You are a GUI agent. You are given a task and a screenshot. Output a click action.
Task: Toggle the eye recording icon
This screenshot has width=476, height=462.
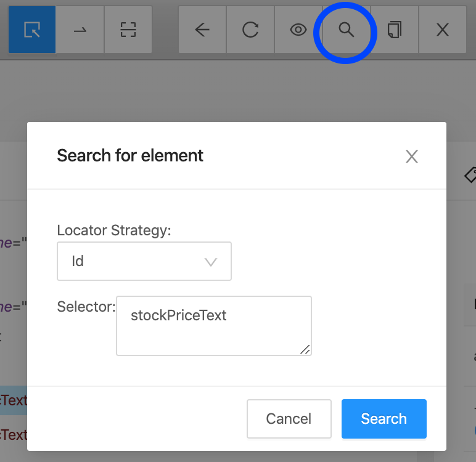(298, 30)
